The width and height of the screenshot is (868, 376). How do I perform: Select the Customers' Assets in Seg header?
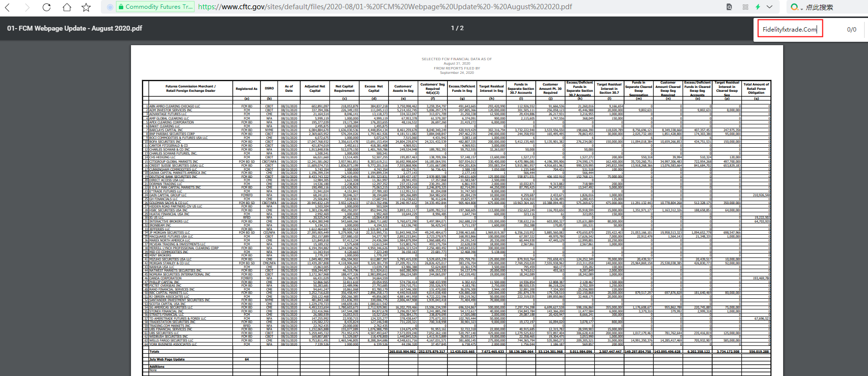click(403, 88)
